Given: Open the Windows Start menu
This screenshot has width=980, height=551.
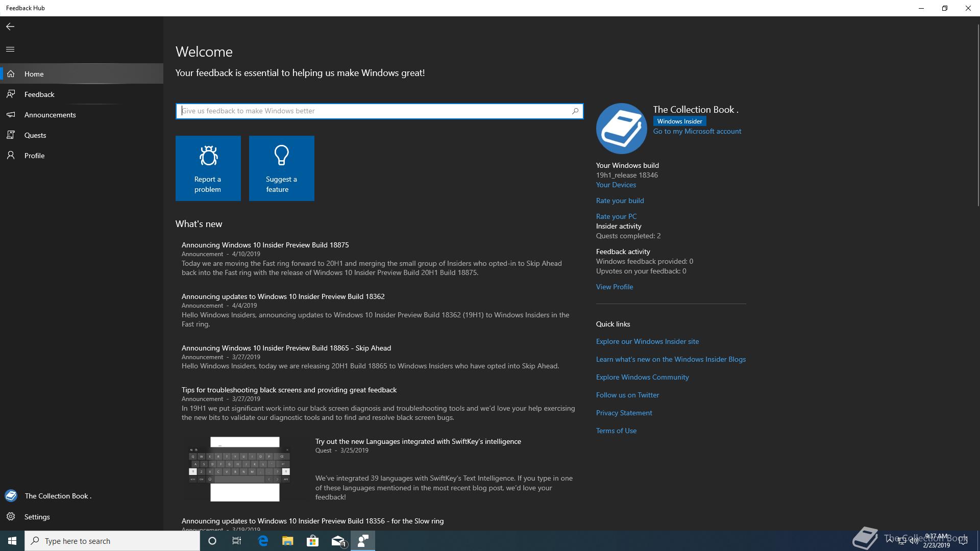Looking at the screenshot, I should (12, 541).
